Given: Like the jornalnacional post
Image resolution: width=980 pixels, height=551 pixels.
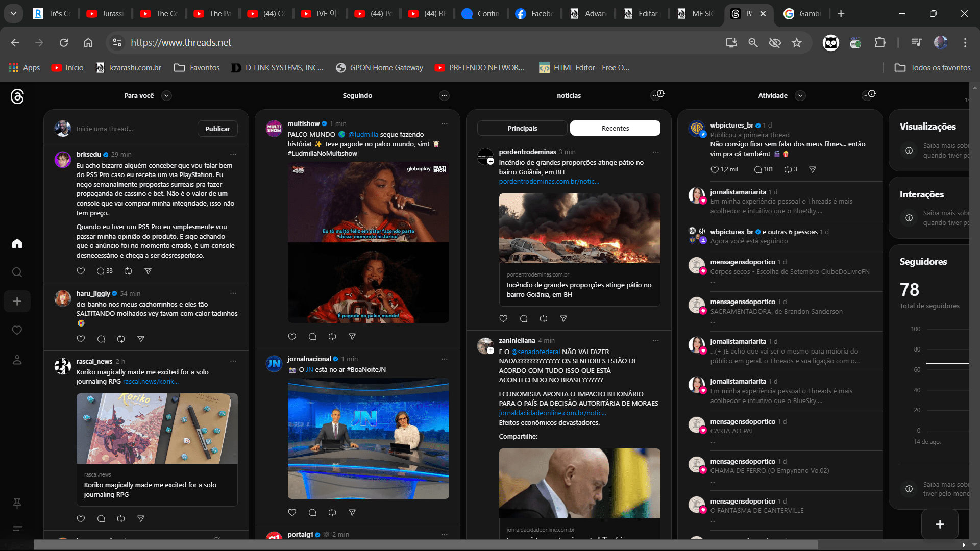Looking at the screenshot, I should coord(292,513).
